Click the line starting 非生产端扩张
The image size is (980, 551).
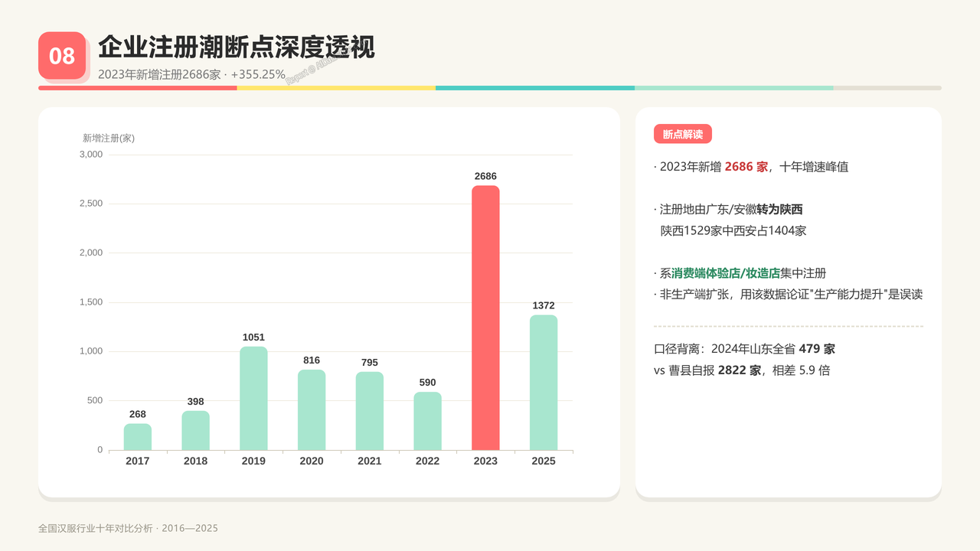click(789, 295)
